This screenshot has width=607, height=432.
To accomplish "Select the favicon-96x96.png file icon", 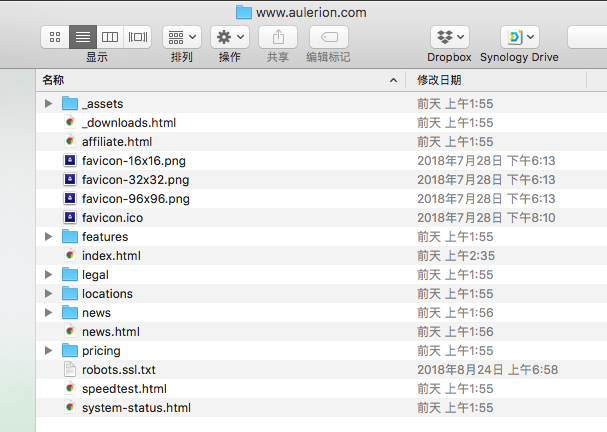I will point(70,198).
